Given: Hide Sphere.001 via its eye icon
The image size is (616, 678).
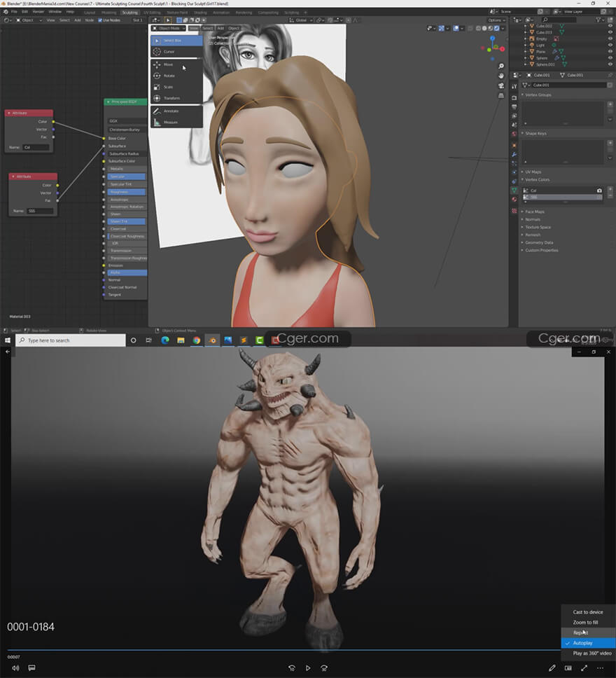Looking at the screenshot, I should click(610, 64).
